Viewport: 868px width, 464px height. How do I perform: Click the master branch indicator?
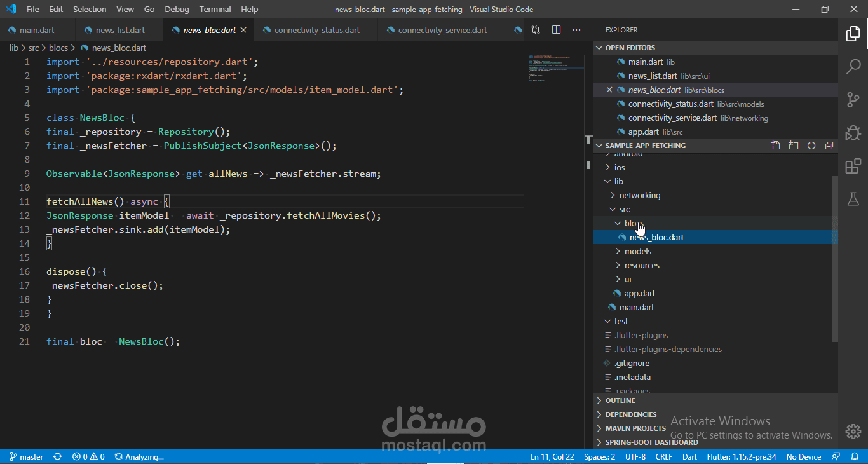click(26, 456)
